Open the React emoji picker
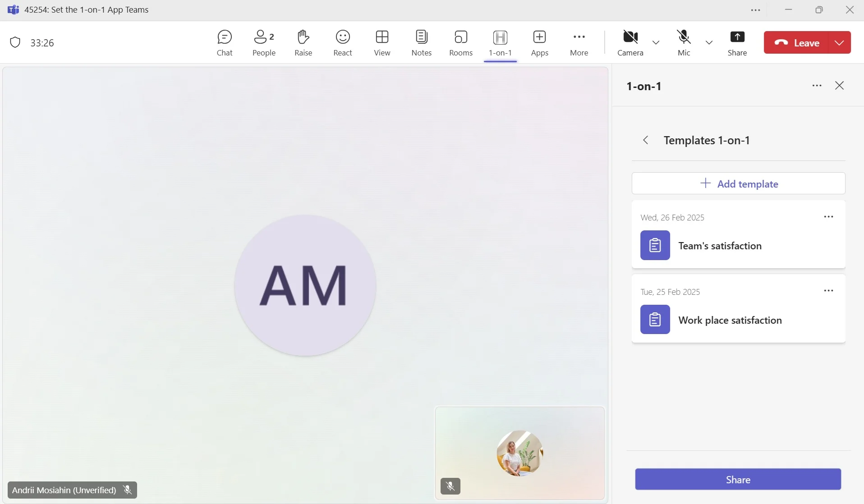This screenshot has width=864, height=504. pos(342,43)
